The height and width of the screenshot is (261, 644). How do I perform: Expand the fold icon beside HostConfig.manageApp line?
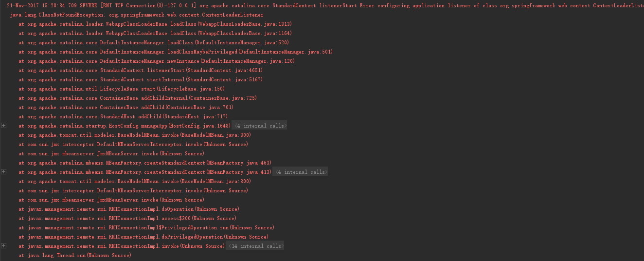coord(4,126)
